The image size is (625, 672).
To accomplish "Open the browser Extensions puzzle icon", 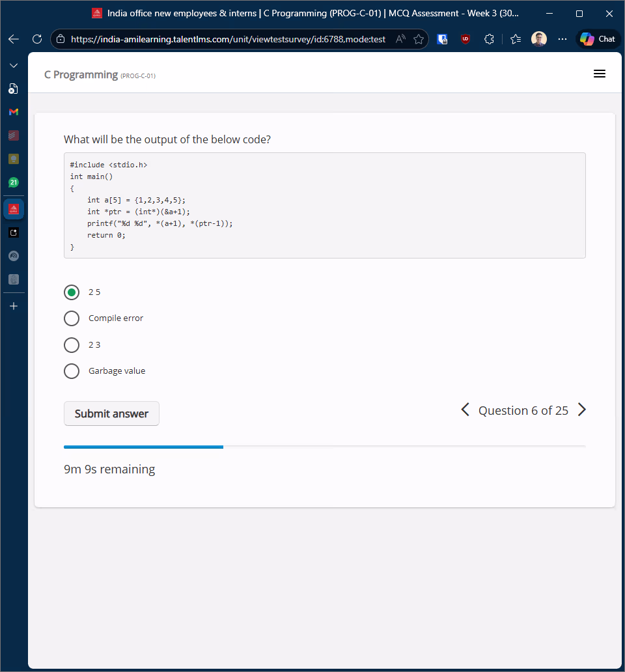I will [x=490, y=39].
